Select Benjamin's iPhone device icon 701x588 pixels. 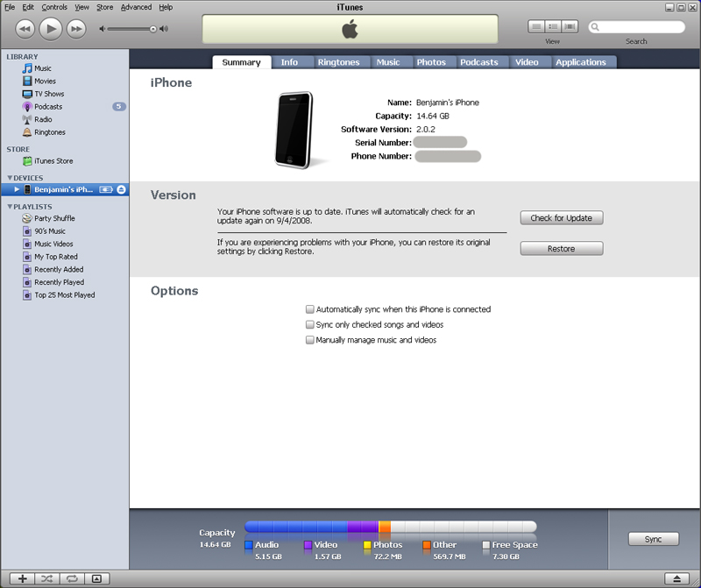click(27, 189)
